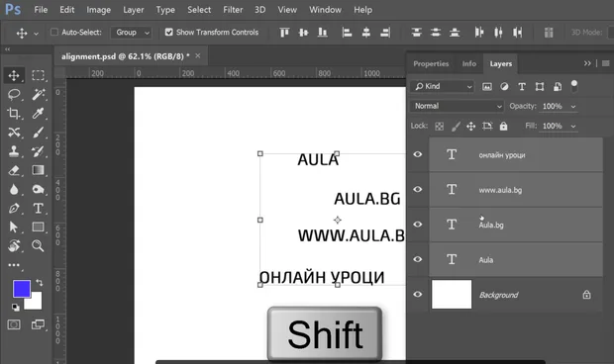
Task: Open the Image menu
Action: click(x=99, y=10)
